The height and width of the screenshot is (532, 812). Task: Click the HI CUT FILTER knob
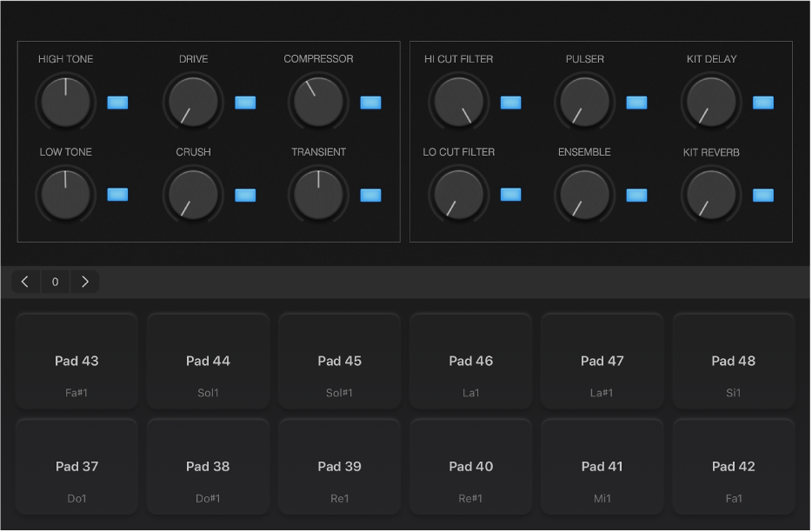(458, 102)
